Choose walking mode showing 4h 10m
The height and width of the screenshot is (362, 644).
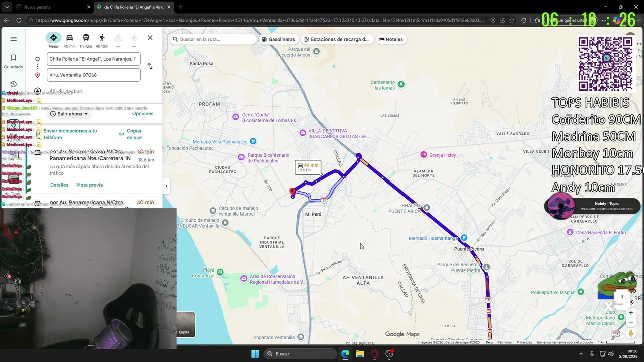tap(102, 40)
